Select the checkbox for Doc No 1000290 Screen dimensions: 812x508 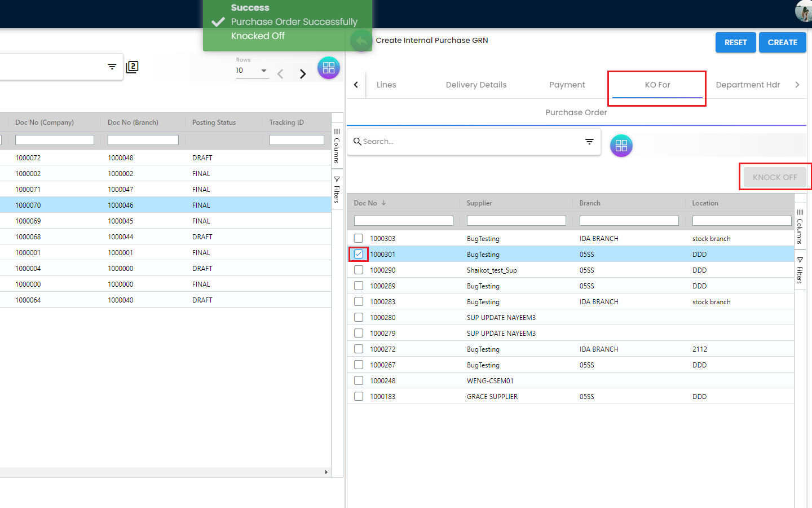pyautogui.click(x=359, y=270)
